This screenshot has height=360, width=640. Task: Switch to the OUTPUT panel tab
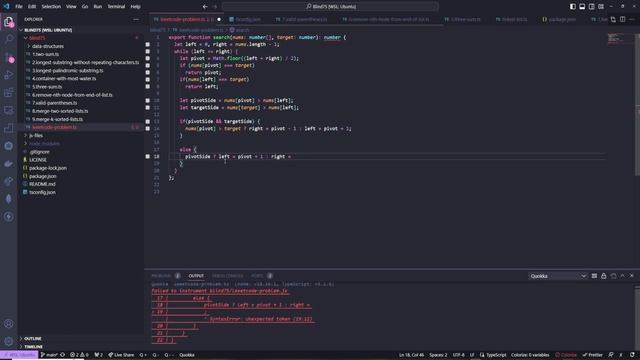click(196, 276)
